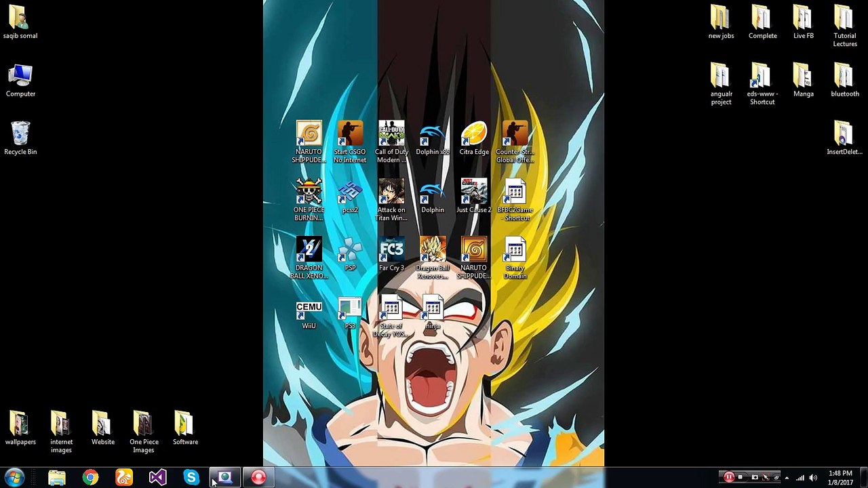This screenshot has height=488, width=868.
Task: Click the Show Desktop button
Action: click(863, 478)
